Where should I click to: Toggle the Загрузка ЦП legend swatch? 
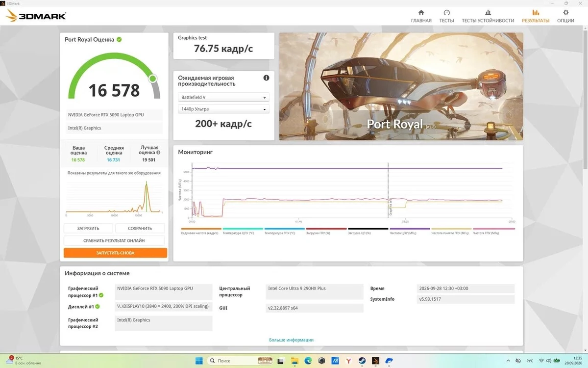click(367, 229)
